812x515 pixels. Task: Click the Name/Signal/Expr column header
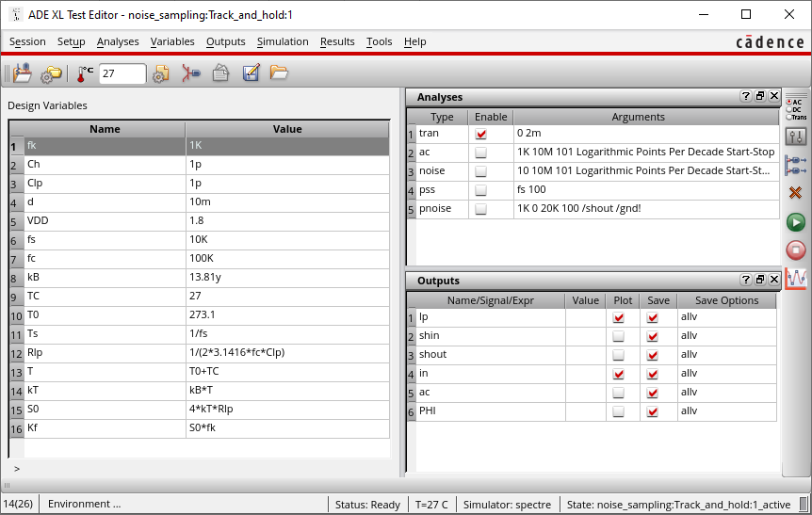point(491,300)
